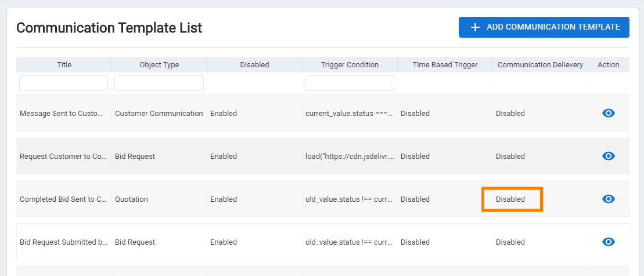This screenshot has width=644, height=276.
Task: Click the Action column header
Action: coord(609,65)
